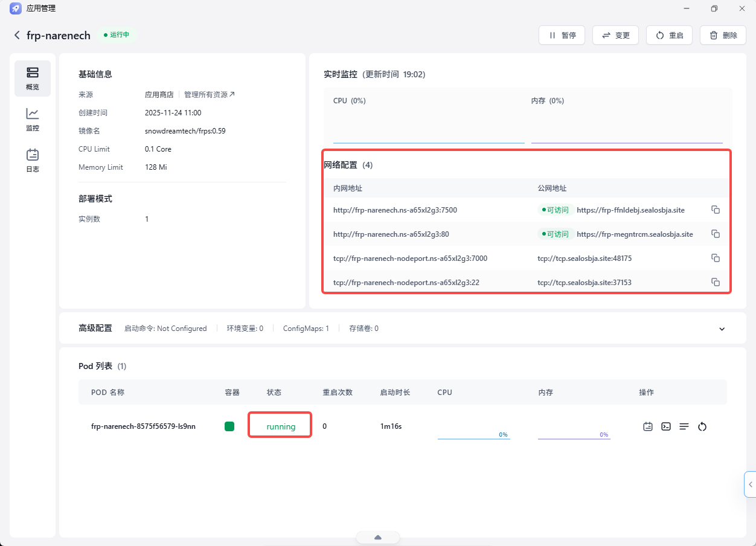Image resolution: width=756 pixels, height=546 pixels.
Task: Click the 存储卷: 0 entry
Action: tap(364, 329)
